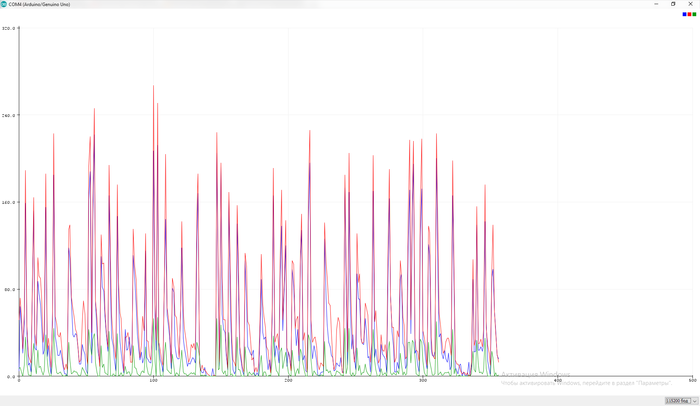The image size is (700, 406).
Task: Click the Arduino icon in the title bar
Action: click(4, 4)
